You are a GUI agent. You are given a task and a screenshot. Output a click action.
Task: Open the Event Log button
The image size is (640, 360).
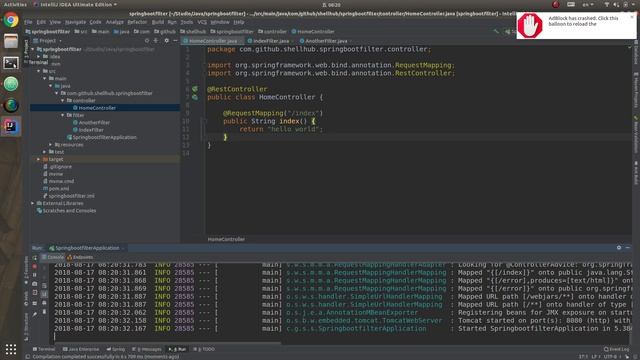coord(616,349)
